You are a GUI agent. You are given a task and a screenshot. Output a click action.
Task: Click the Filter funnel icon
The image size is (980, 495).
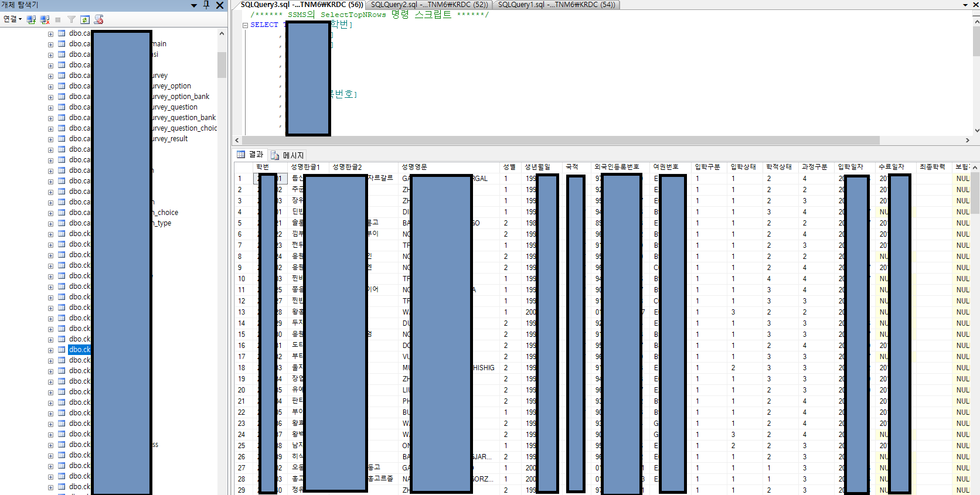72,19
